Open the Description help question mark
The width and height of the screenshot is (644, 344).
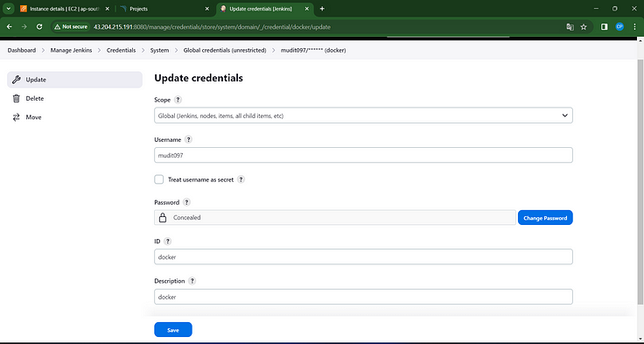192,281
